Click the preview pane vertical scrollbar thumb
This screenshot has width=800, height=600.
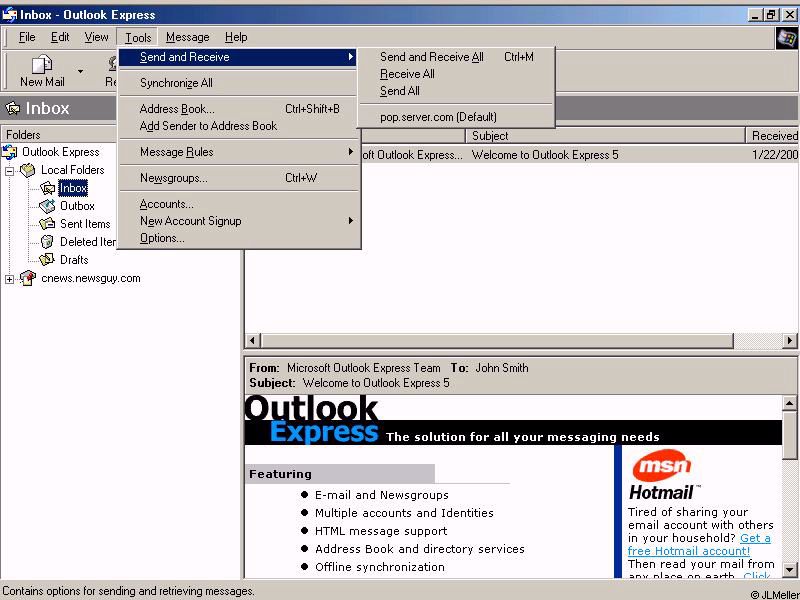pyautogui.click(x=790, y=435)
